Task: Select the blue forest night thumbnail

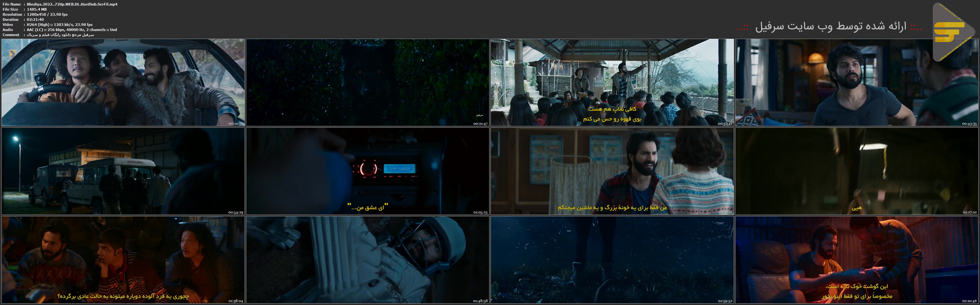Action: (612, 260)
